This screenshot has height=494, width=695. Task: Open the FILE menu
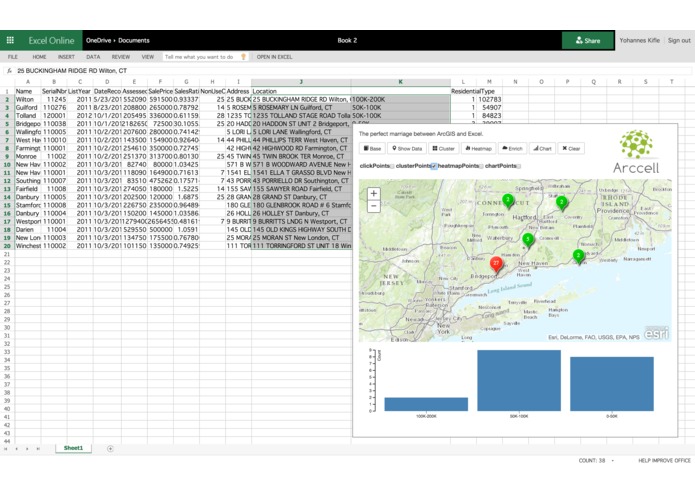[13, 57]
